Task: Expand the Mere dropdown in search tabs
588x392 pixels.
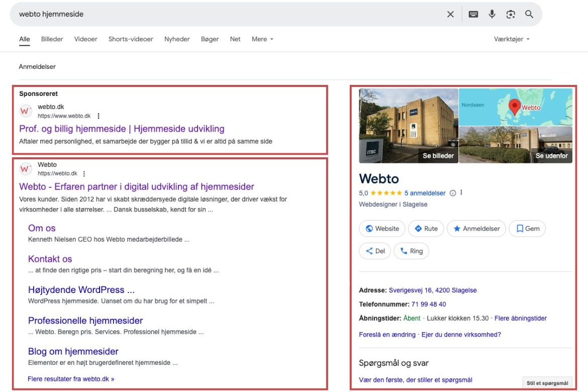Action: click(x=262, y=39)
